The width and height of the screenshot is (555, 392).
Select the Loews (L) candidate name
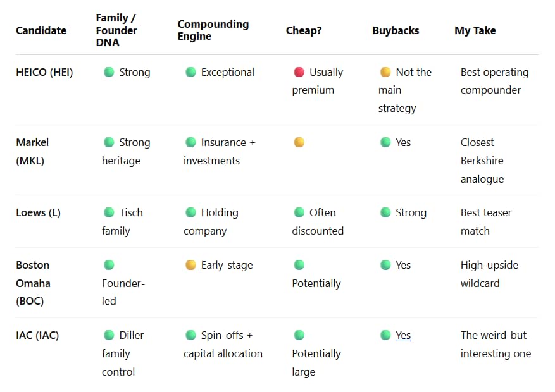point(38,213)
